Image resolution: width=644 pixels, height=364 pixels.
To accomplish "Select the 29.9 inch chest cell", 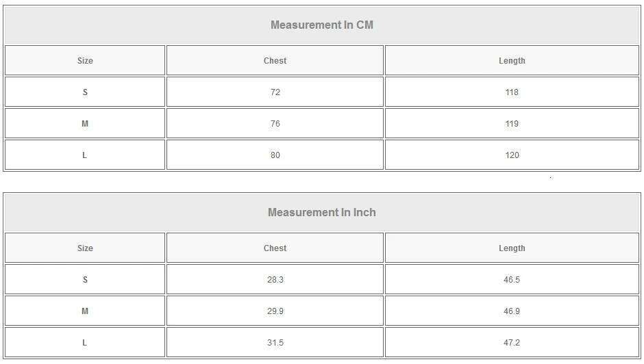I will pos(275,311).
